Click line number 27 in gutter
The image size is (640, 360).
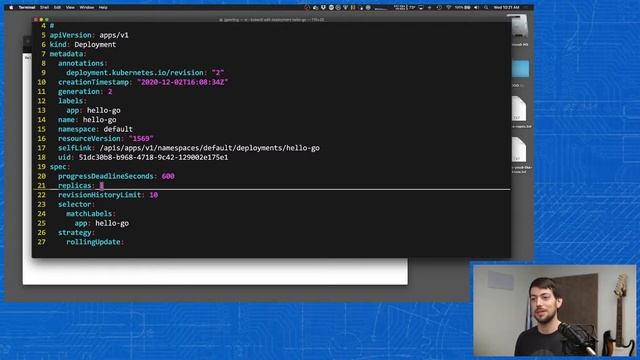[42, 242]
